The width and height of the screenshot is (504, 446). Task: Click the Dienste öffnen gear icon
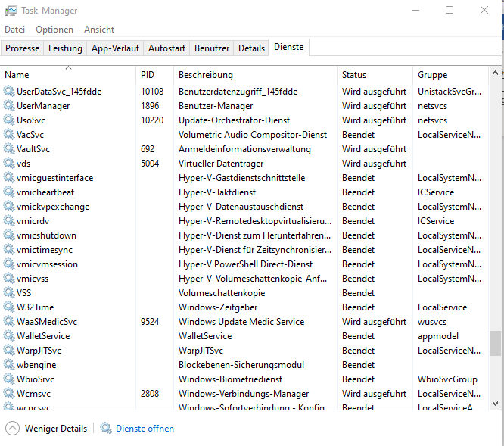tap(106, 429)
